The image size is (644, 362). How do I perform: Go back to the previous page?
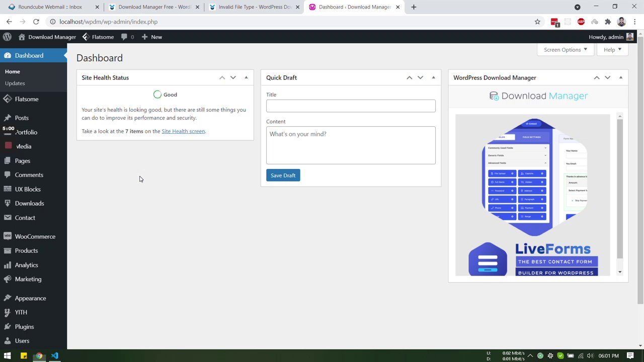pos(9,22)
